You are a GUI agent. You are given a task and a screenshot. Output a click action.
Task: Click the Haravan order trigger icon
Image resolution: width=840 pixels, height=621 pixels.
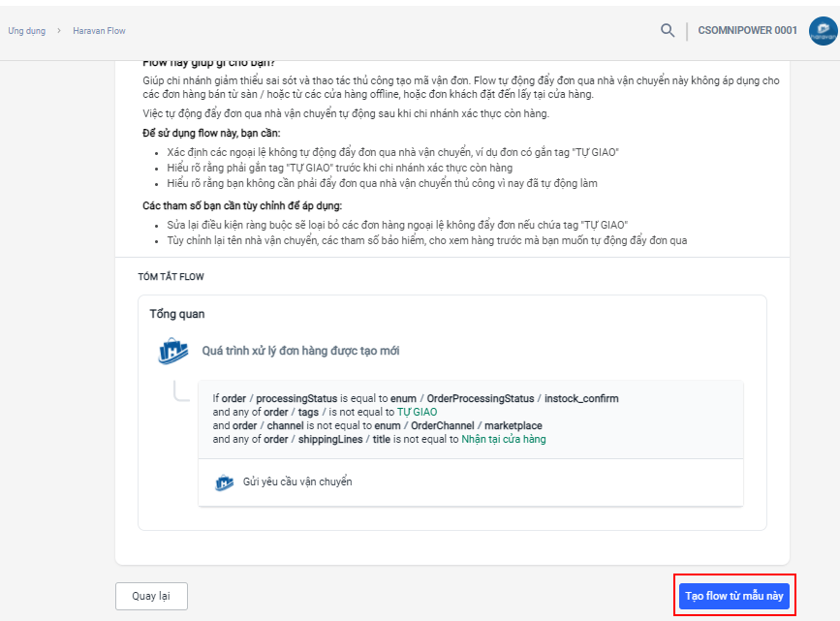coord(173,351)
